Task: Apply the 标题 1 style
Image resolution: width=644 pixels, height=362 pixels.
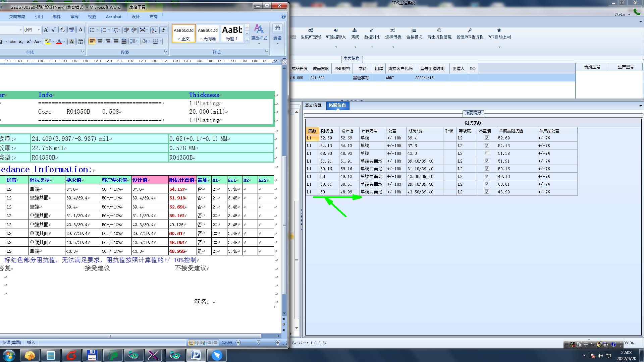Action: click(x=232, y=34)
